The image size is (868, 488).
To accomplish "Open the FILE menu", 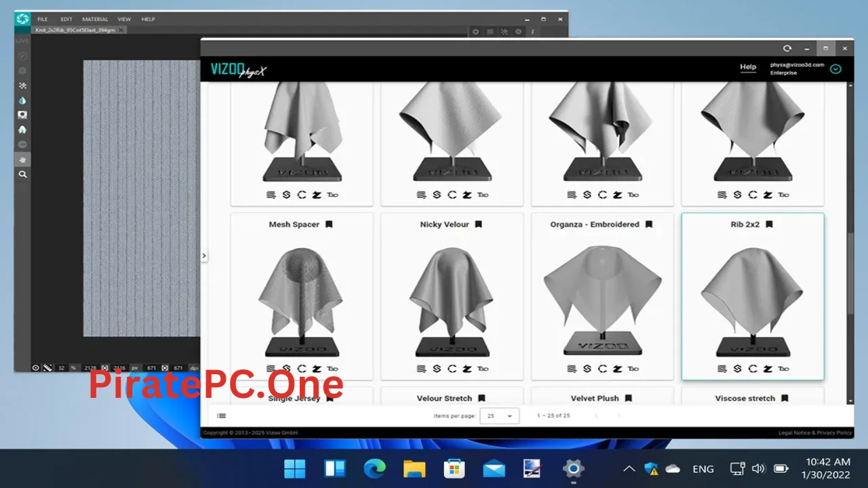I will pyautogui.click(x=43, y=19).
